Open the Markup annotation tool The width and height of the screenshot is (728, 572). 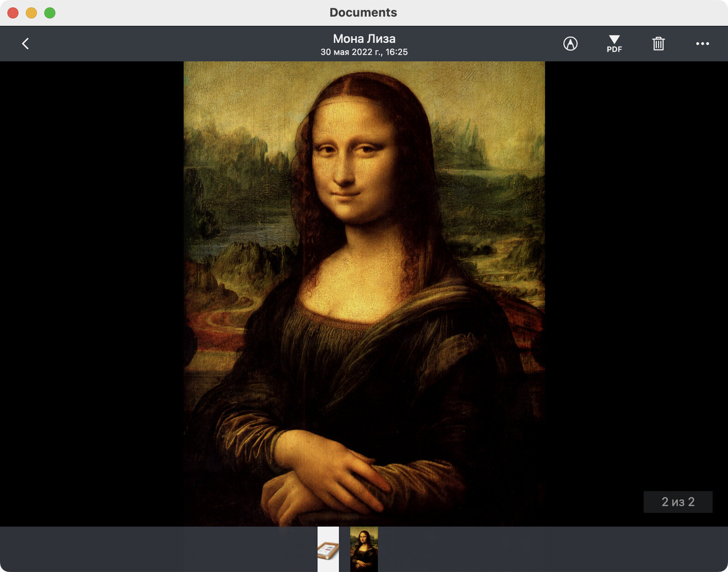coord(570,43)
